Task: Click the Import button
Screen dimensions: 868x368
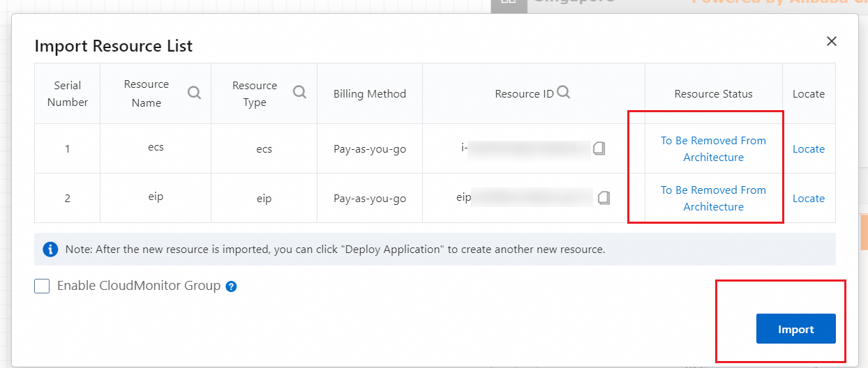Action: click(796, 329)
